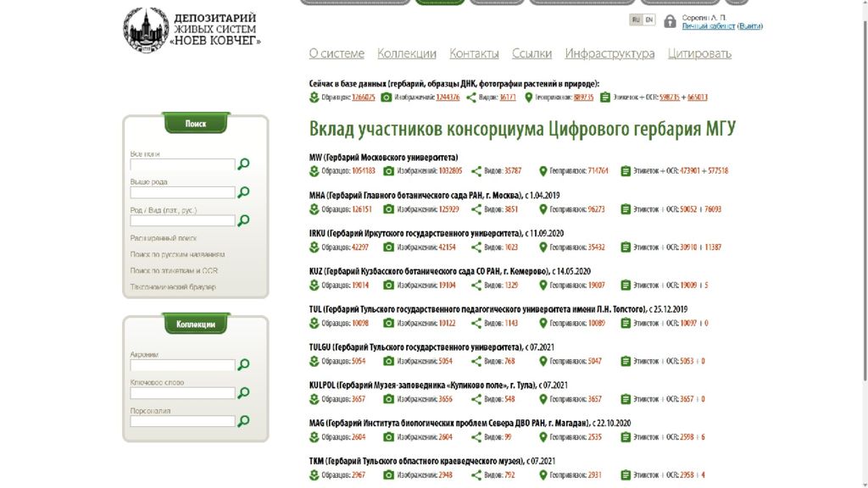Click magnifier icon beside 'Акроним' field
The width and height of the screenshot is (868, 488).
click(243, 364)
